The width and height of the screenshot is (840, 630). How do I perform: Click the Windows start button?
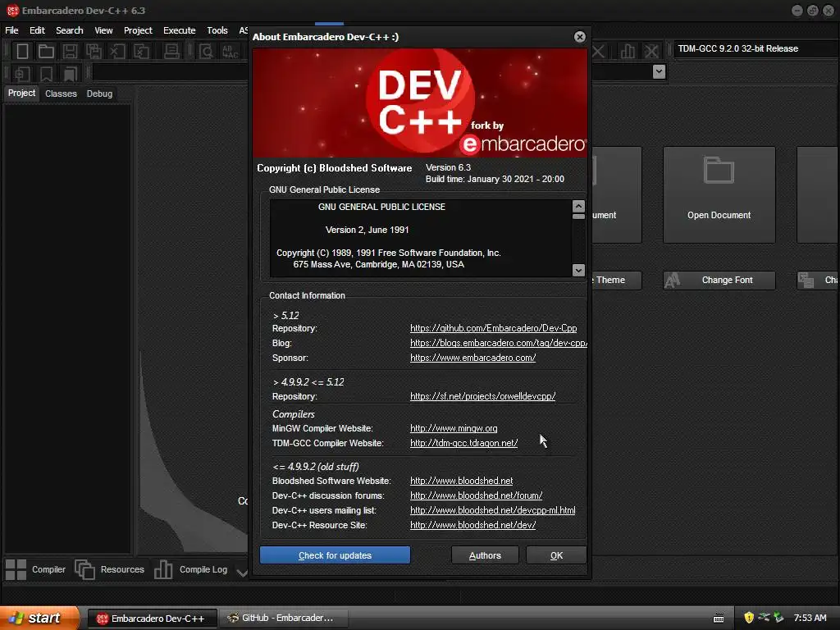coord(39,618)
